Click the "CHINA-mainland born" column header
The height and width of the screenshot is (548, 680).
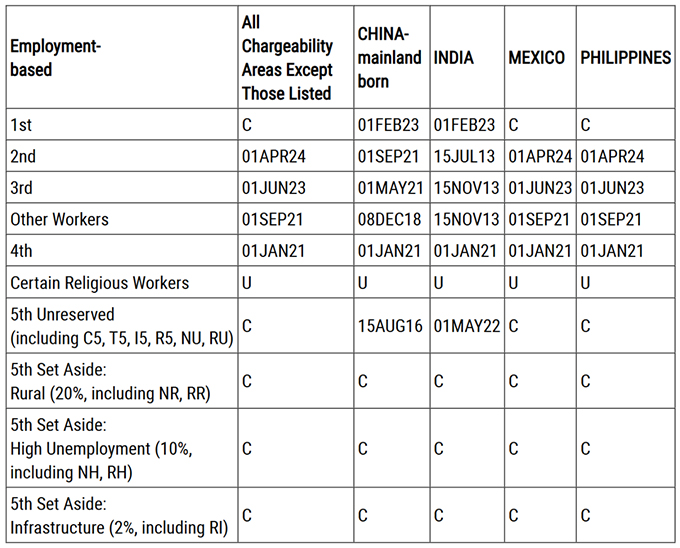pos(389,58)
